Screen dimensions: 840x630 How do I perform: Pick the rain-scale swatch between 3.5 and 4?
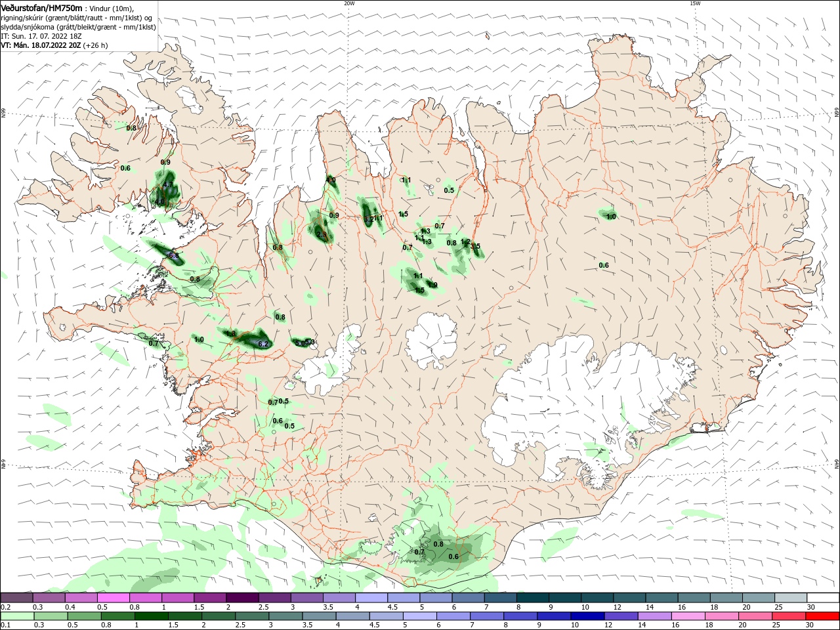click(320, 616)
